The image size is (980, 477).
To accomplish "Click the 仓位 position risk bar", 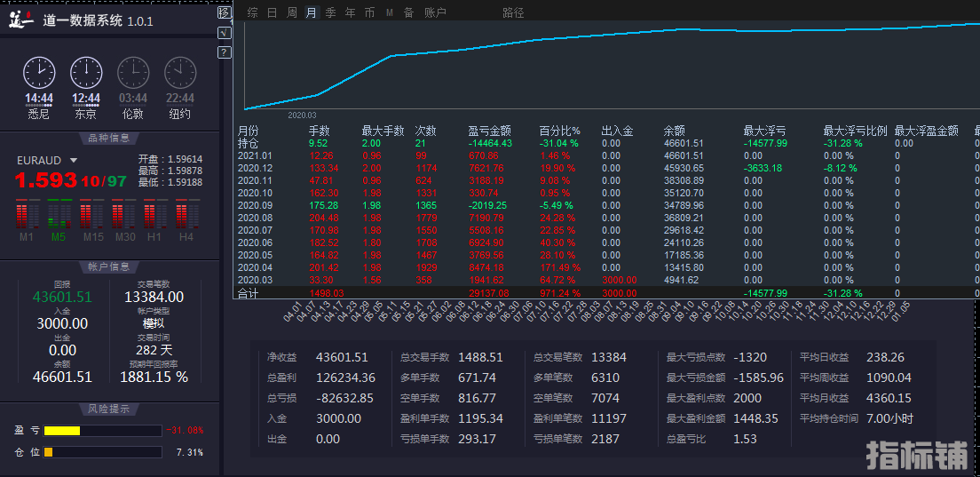I will (x=102, y=452).
